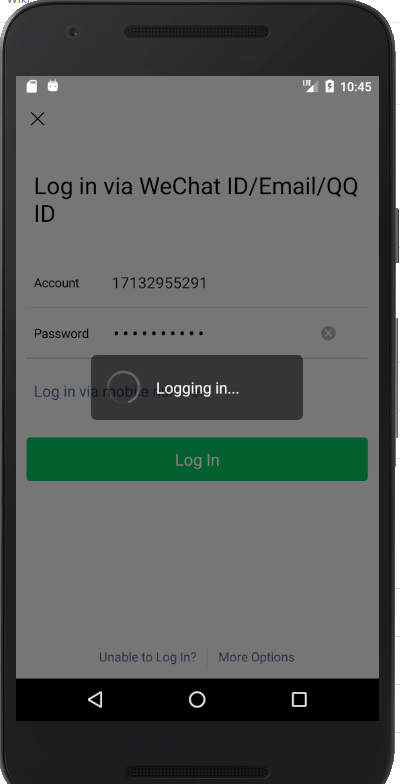Tap the SD card status bar icon

pyautogui.click(x=32, y=86)
